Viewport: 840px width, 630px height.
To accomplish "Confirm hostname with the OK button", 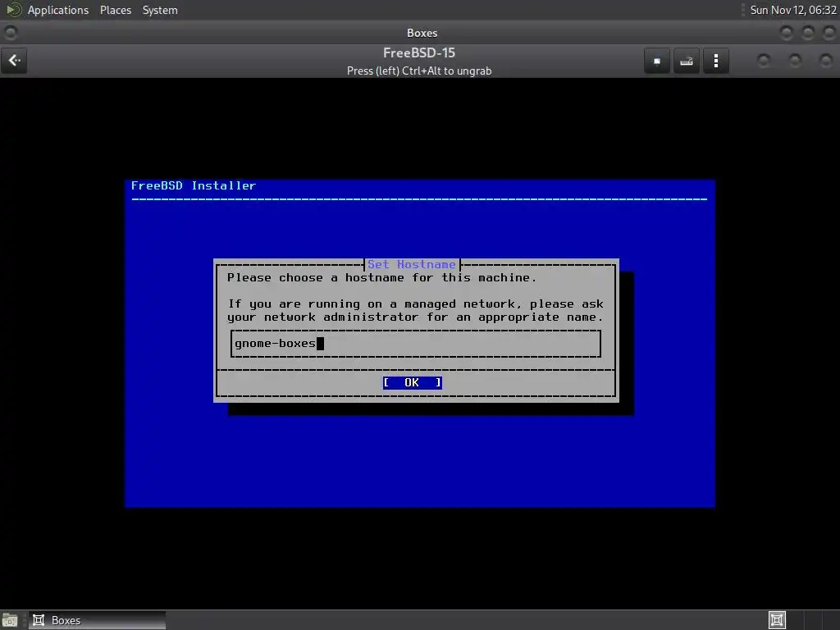I will tap(412, 382).
